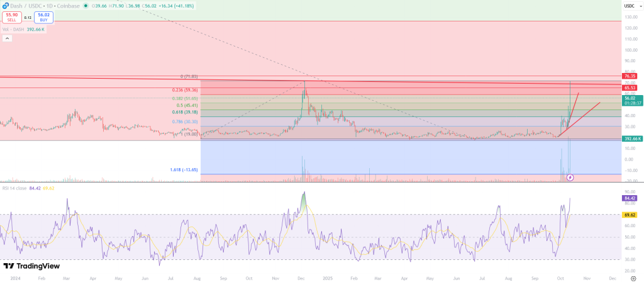
Task: Click the RSI 69.62 yellow axis label
Action: pyautogui.click(x=630, y=215)
